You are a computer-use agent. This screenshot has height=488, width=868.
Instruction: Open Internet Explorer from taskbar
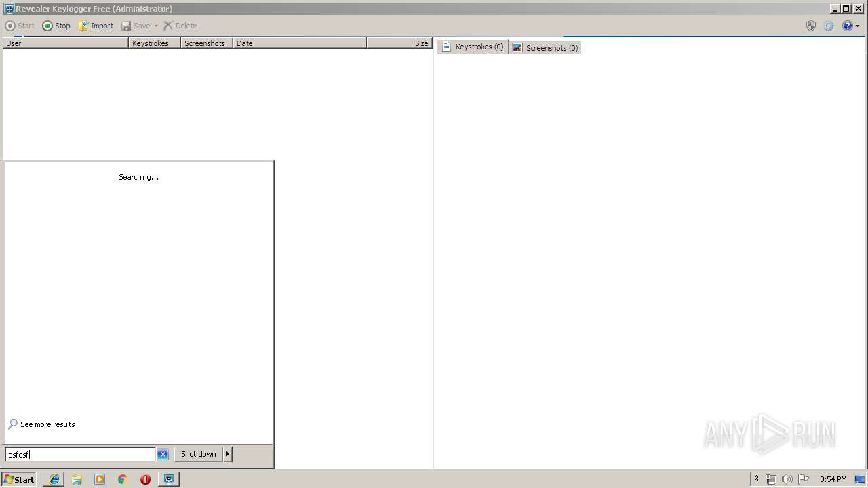[x=54, y=479]
